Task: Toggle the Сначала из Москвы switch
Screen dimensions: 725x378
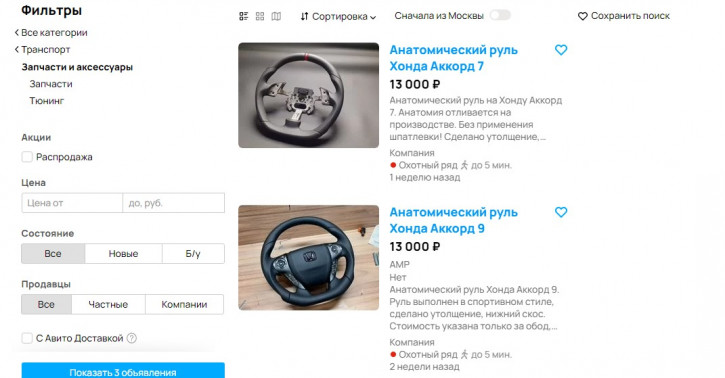Action: coord(500,15)
